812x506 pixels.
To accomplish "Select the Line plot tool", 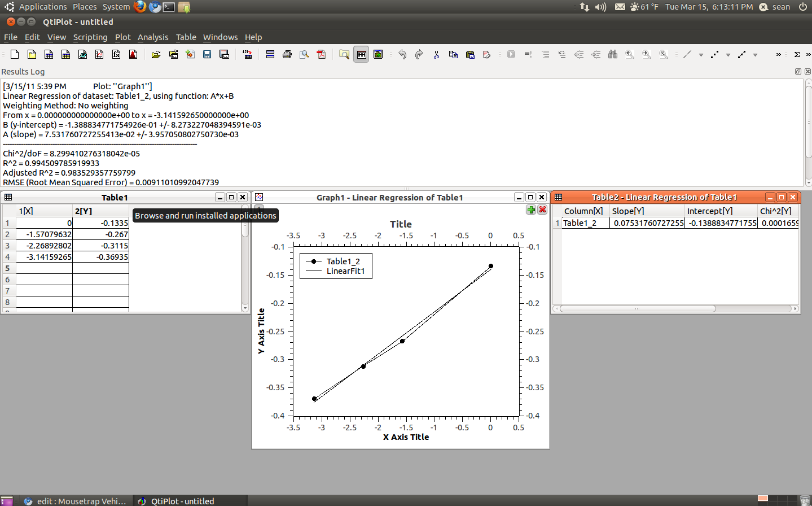I will click(x=687, y=54).
